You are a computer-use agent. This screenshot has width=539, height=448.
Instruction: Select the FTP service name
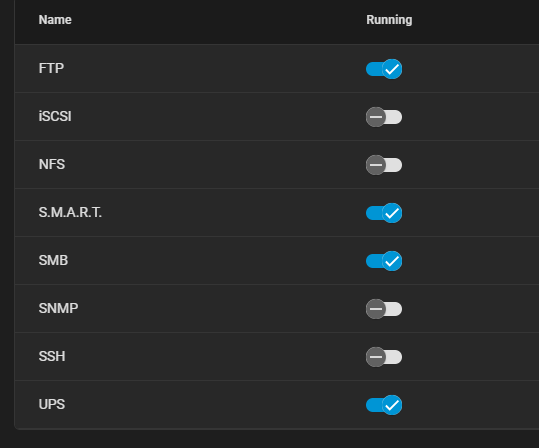click(51, 68)
